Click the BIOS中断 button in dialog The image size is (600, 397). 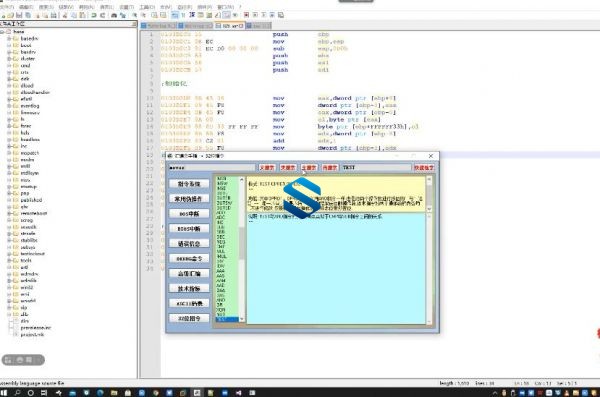[x=189, y=229]
